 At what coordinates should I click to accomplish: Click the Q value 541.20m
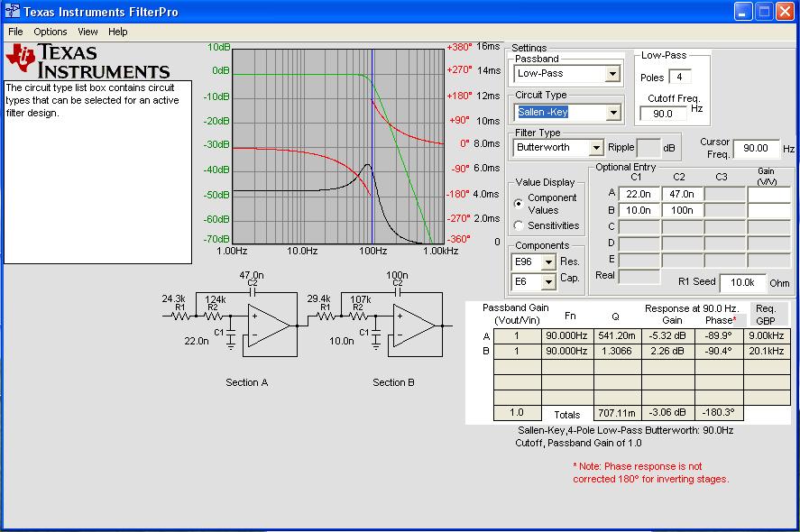[617, 336]
